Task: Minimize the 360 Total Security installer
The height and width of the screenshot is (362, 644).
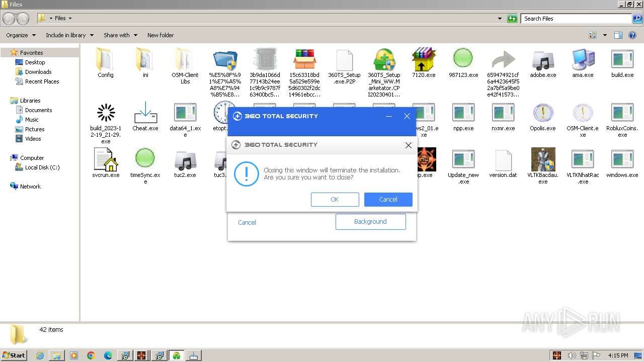Action: click(389, 116)
